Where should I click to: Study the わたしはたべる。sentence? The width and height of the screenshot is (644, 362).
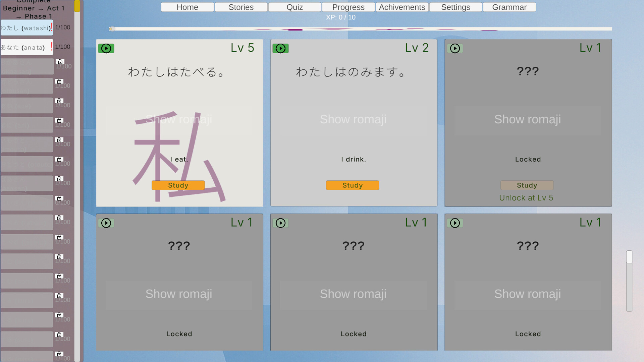[178, 185]
